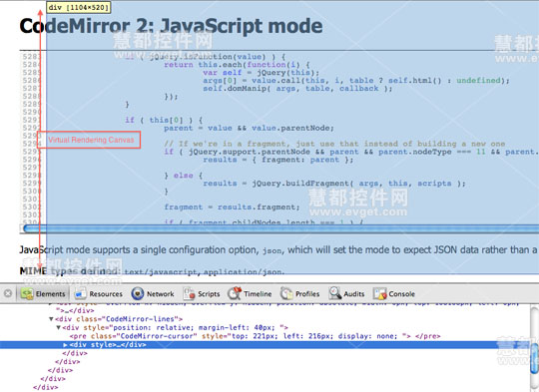This screenshot has width=539, height=392.
Task: Open the Scripts panel icon
Action: point(189,293)
